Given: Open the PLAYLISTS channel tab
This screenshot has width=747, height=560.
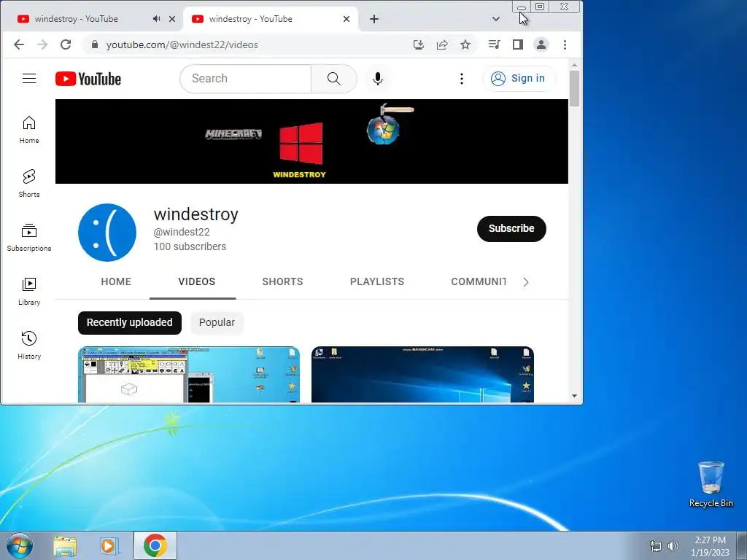Looking at the screenshot, I should click(x=377, y=281).
